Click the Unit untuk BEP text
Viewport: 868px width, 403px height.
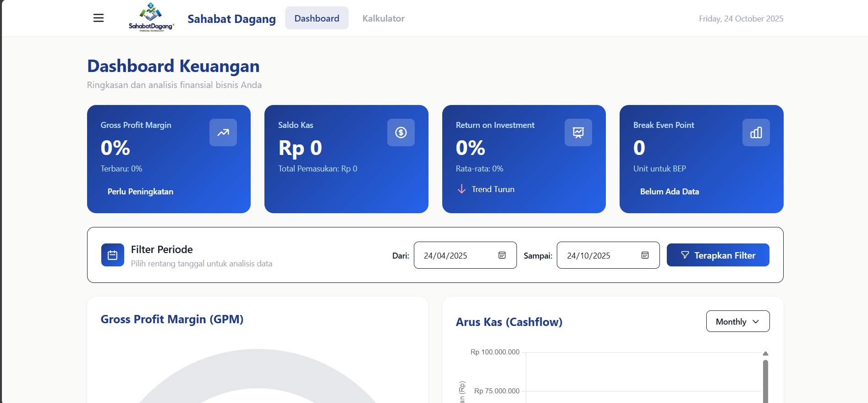(659, 169)
